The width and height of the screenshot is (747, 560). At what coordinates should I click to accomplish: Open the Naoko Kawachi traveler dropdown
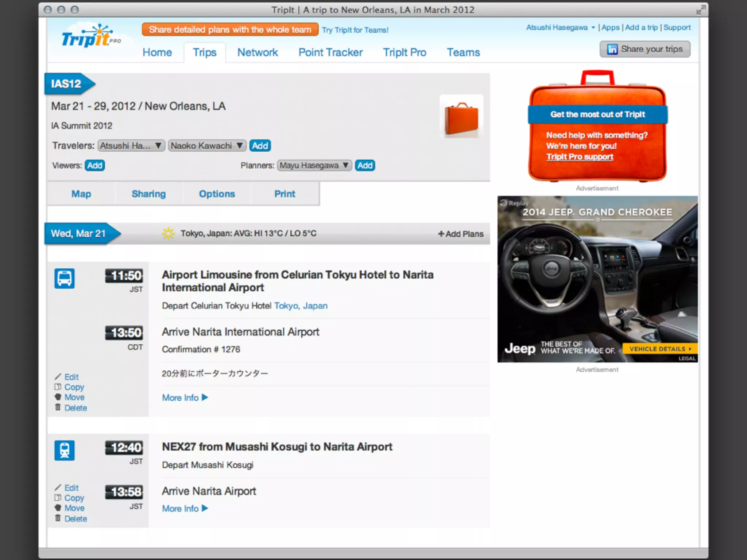pos(206,146)
